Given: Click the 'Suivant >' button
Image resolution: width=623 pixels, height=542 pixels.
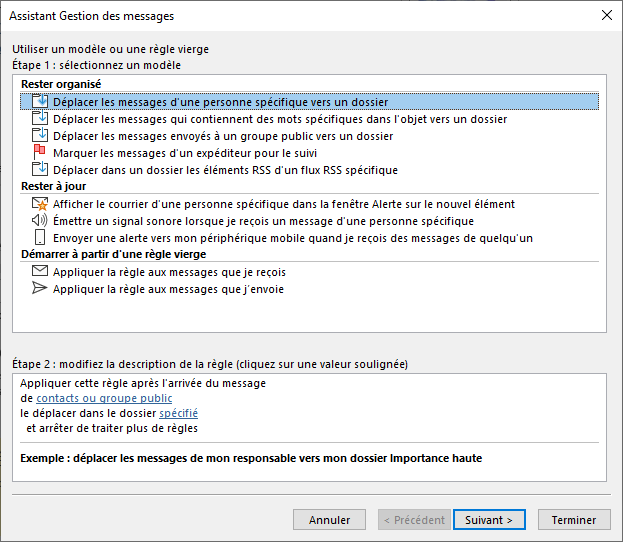Looking at the screenshot, I should coord(489,520).
